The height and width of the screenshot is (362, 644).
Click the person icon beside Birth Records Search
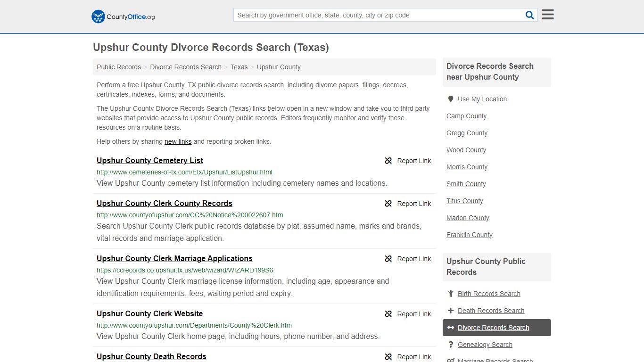tap(451, 294)
